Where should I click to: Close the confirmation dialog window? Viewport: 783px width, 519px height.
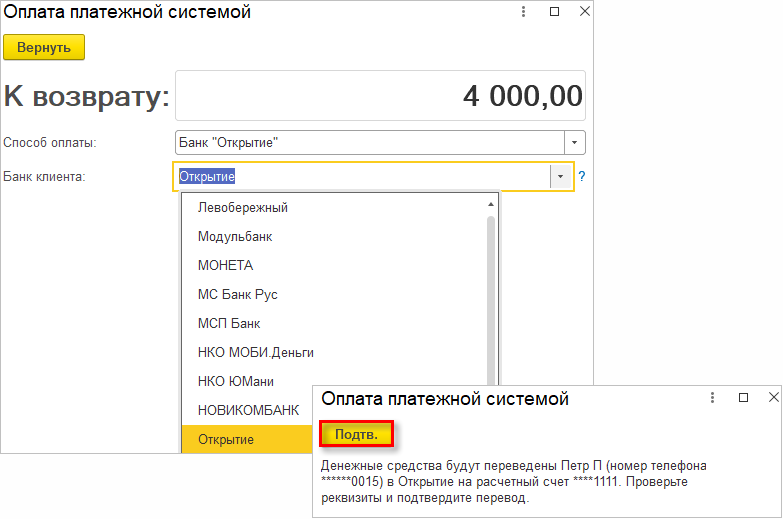(x=774, y=398)
